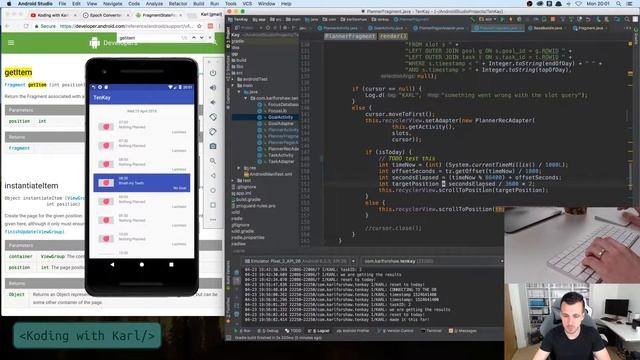Viewport: 640px width, 360px height.
Task: Collapse com.karlforshaw package node
Action: pyautogui.click(x=246, y=98)
